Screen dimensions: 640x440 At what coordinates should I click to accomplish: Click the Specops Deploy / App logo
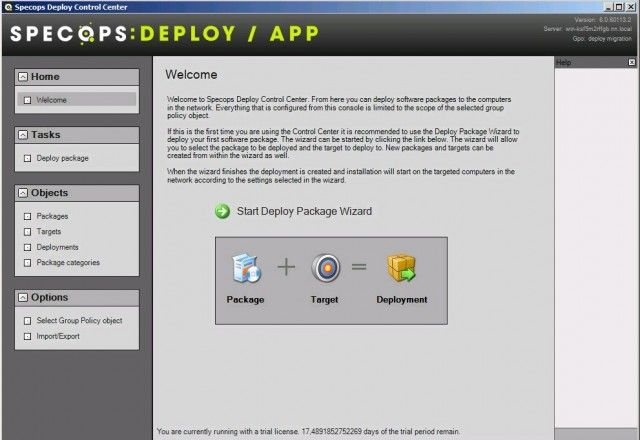coord(164,33)
